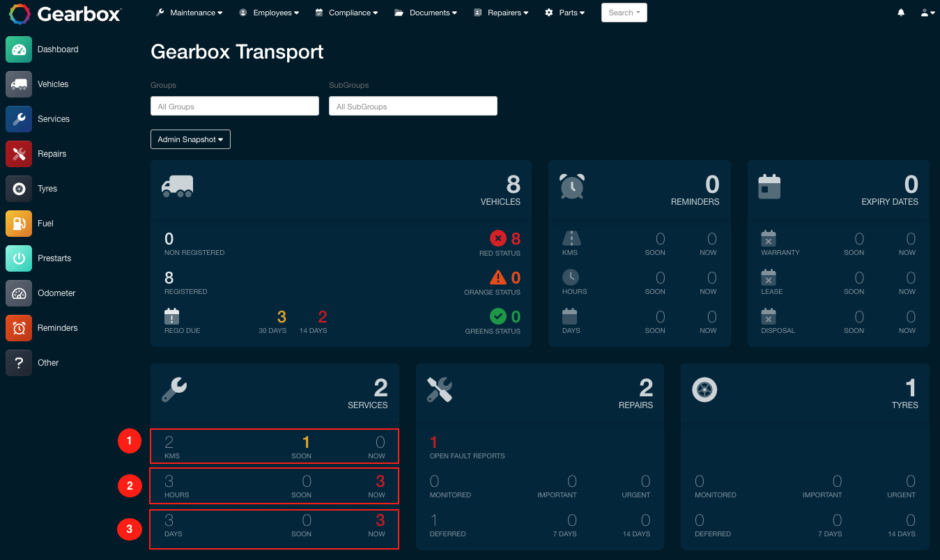Viewport: 940px width, 560px height.
Task: Click the orange warning triangle icon
Action: click(x=498, y=277)
